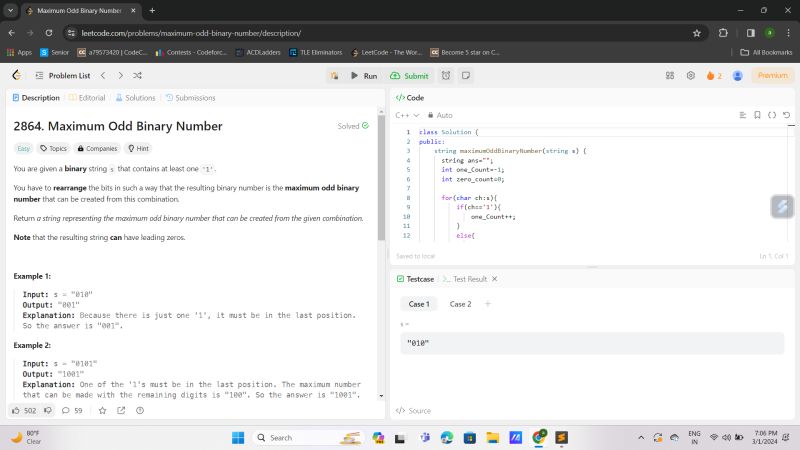This screenshot has width=800, height=450.
Task: Click the Easy difficulty tag
Action: [x=23, y=148]
